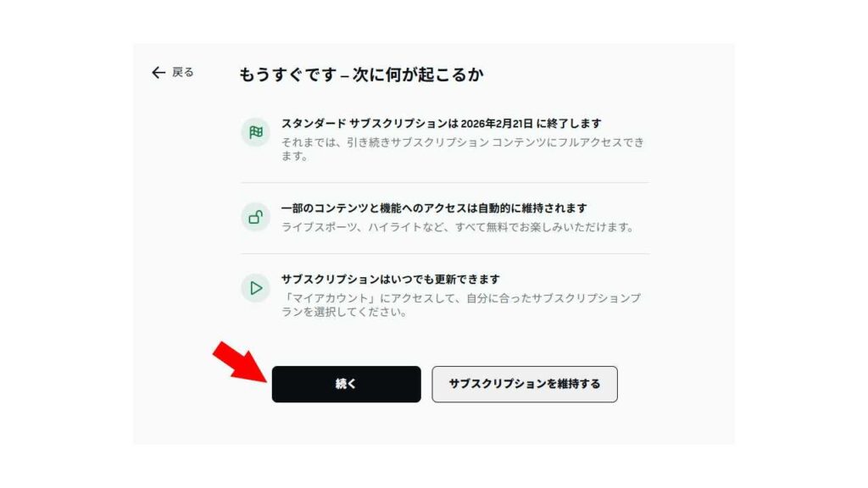
Task: Click the left-pointing back arrow icon
Action: [159, 73]
